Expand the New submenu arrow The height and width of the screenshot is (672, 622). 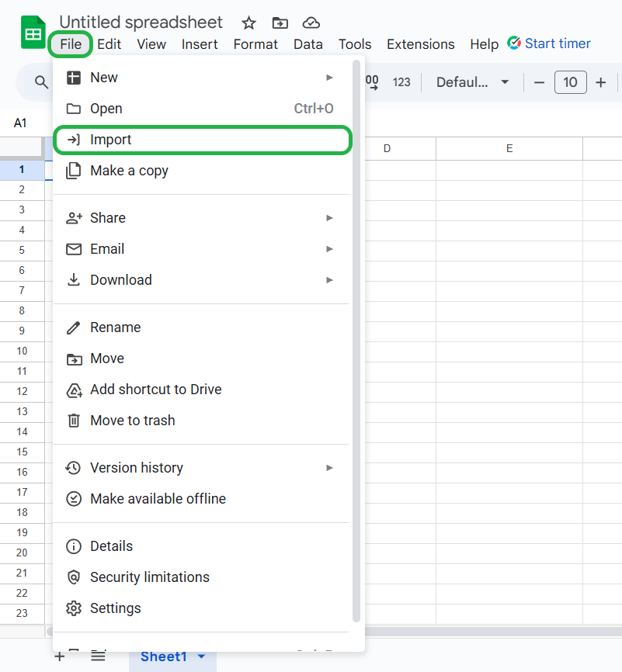(329, 78)
